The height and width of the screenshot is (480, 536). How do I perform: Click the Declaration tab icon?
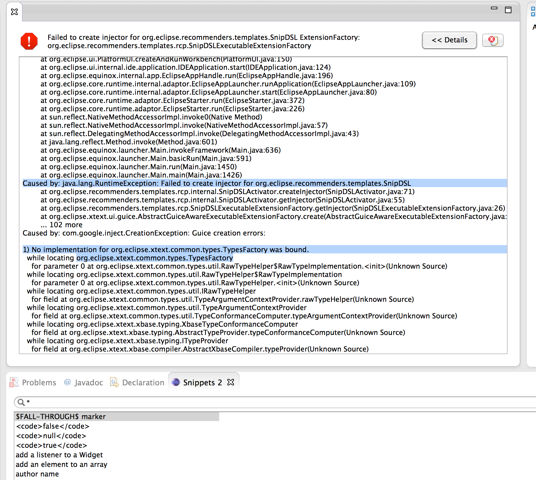point(114,382)
